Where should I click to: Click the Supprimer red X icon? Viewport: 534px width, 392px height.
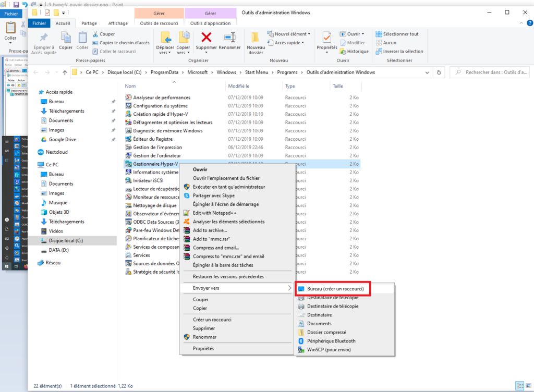pyautogui.click(x=206, y=37)
